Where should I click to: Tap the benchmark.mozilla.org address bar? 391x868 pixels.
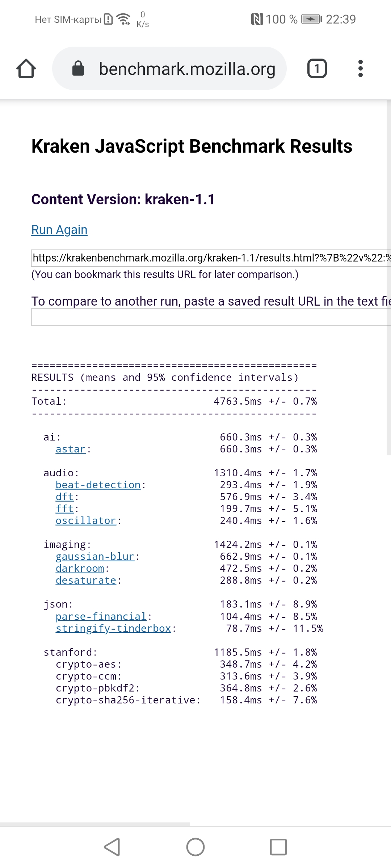186,68
